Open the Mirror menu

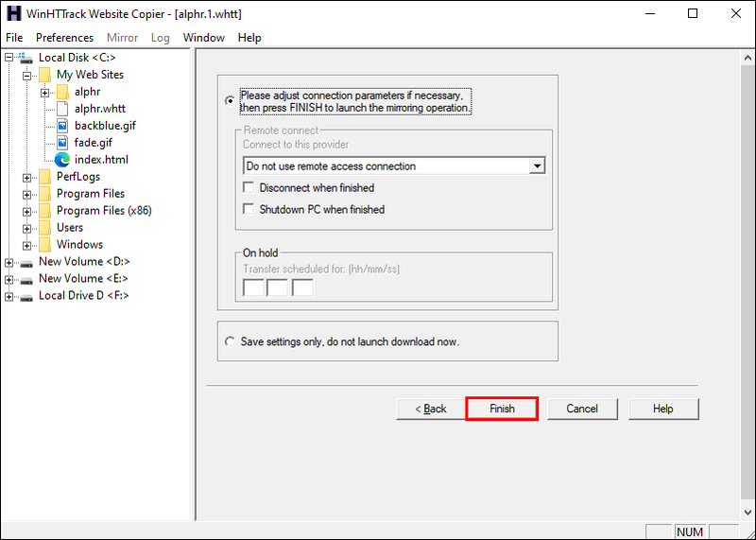coord(123,38)
